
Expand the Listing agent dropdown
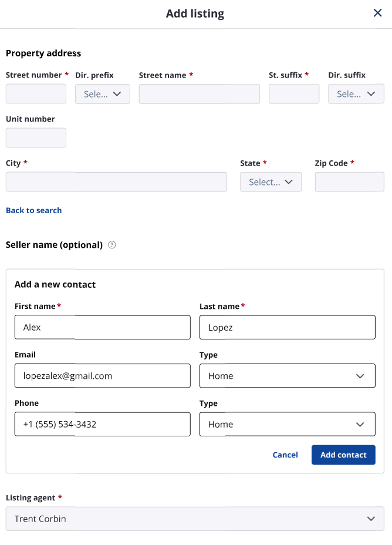point(195,519)
